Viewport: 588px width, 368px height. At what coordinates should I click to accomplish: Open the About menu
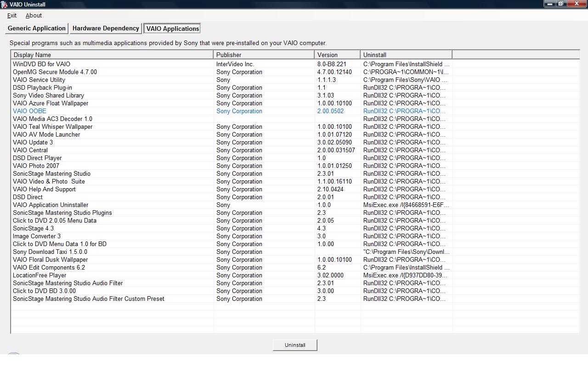tap(34, 15)
